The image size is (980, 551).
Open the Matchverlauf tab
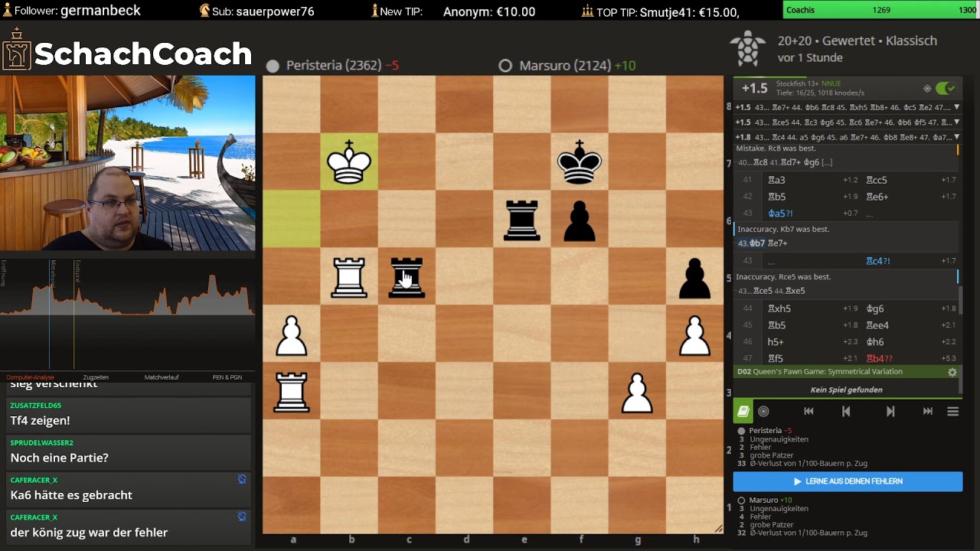(162, 377)
